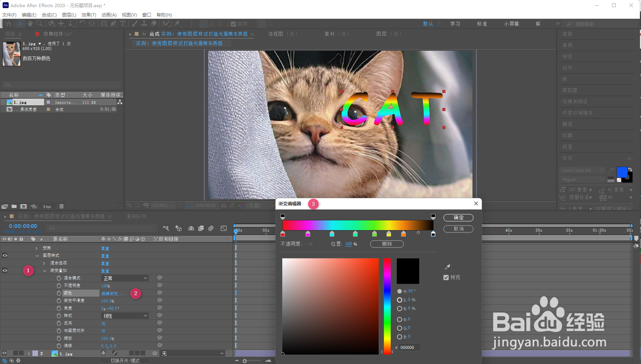Screen dimensions: 641x364
Task: Open the 样式 dropdown showing 线性
Action: tap(125, 316)
